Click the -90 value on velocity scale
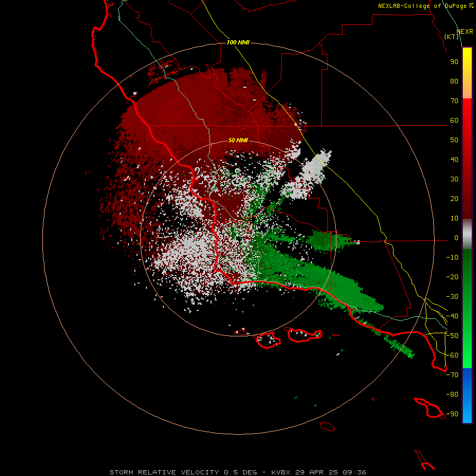 click(452, 414)
